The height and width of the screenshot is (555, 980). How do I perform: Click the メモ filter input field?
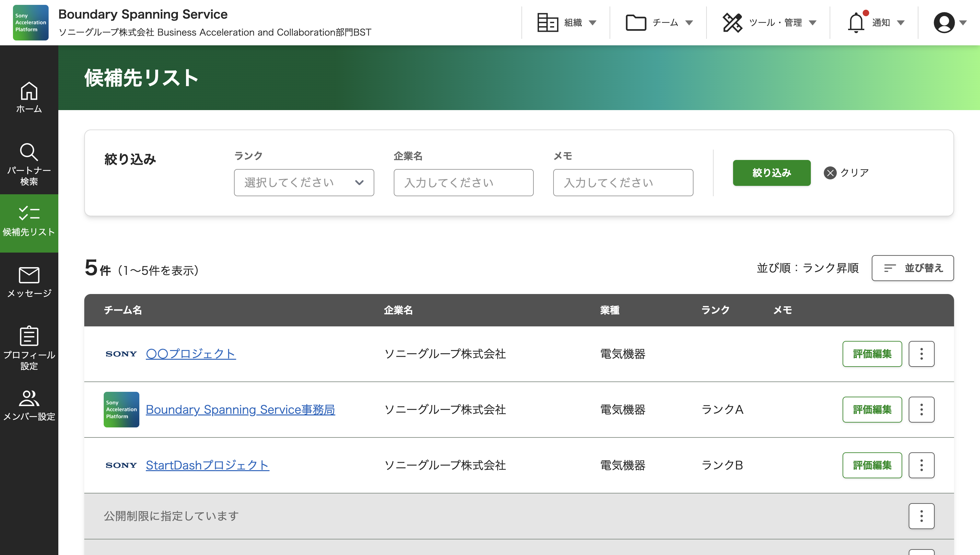coord(623,183)
